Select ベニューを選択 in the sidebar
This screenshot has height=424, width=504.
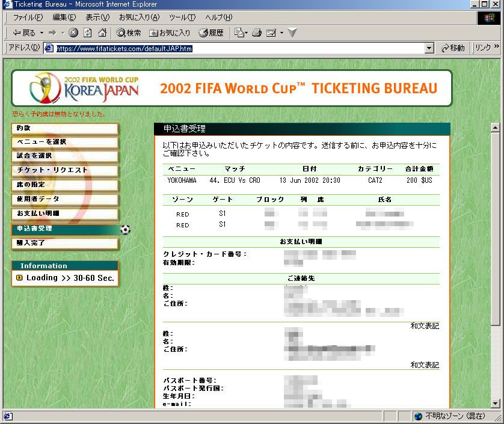point(65,142)
